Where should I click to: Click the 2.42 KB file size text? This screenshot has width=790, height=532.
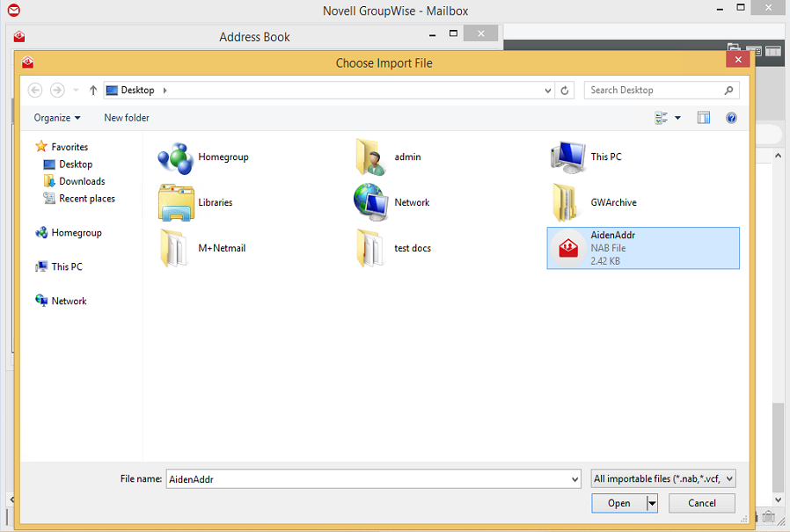tap(605, 261)
